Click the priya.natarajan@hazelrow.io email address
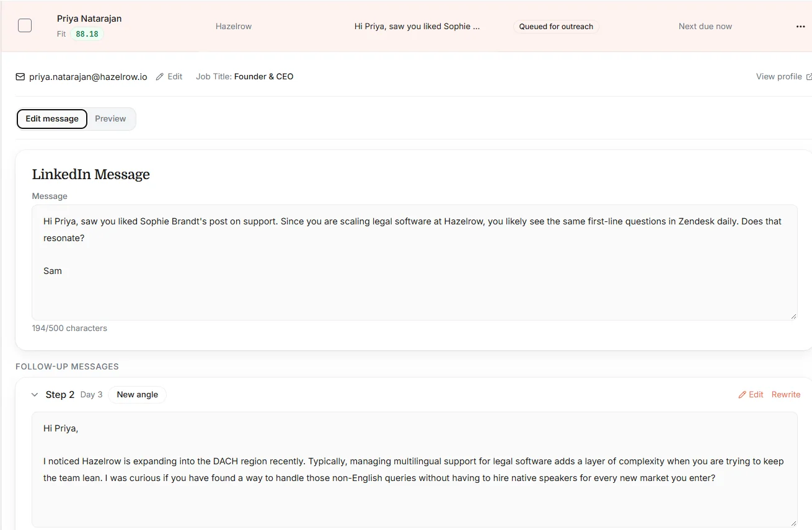This screenshot has height=530, width=812. (88, 77)
